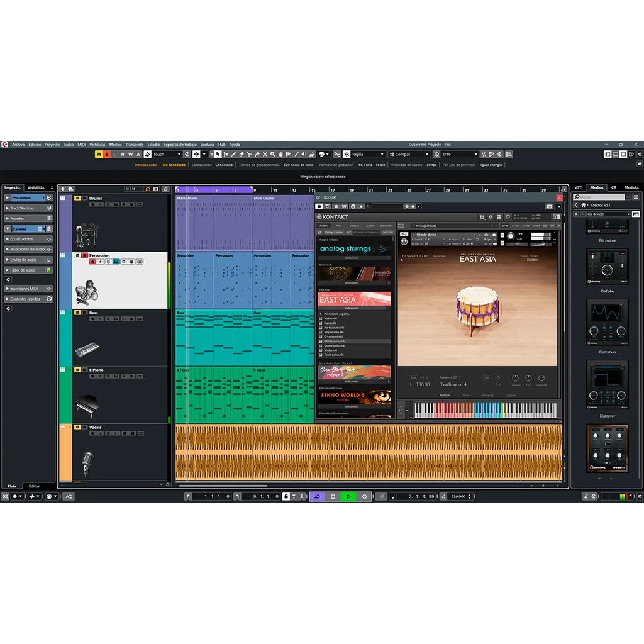Select the analog strings library banner
Screen dimensions: 644x644
(x=355, y=248)
